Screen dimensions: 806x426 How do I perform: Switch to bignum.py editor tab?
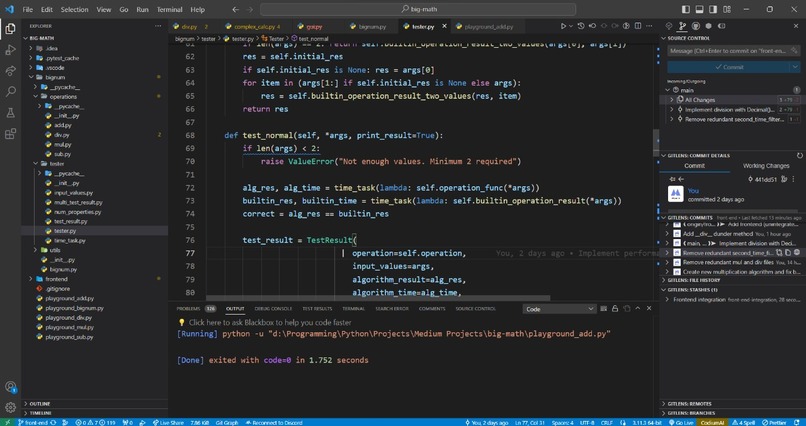[x=372, y=26]
